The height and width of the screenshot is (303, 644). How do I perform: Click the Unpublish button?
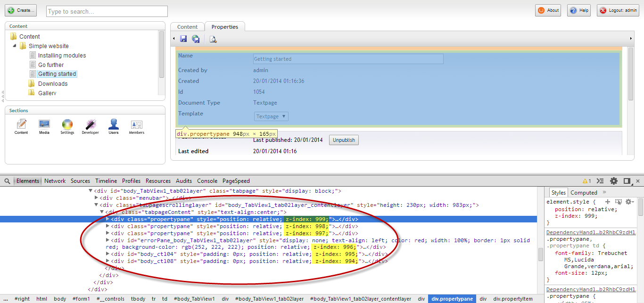pos(344,140)
